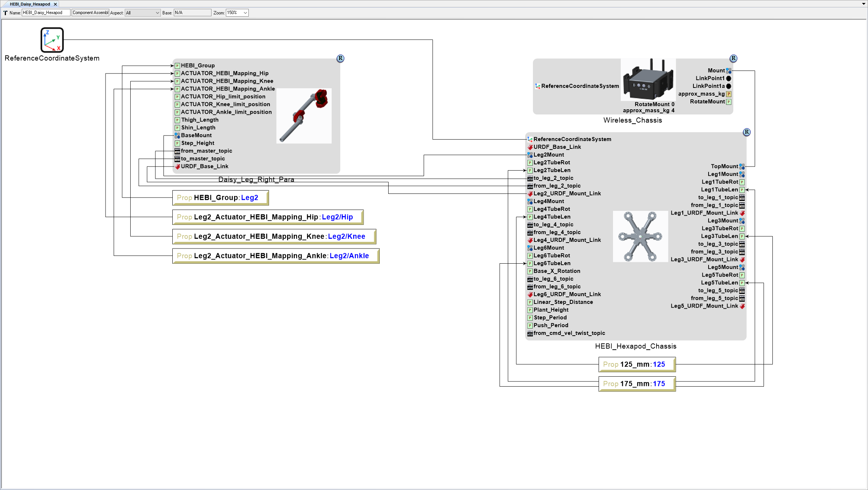Screen dimensions: 868x490
Task: Click the green P icon beside Thigh_Length
Action: click(x=177, y=120)
